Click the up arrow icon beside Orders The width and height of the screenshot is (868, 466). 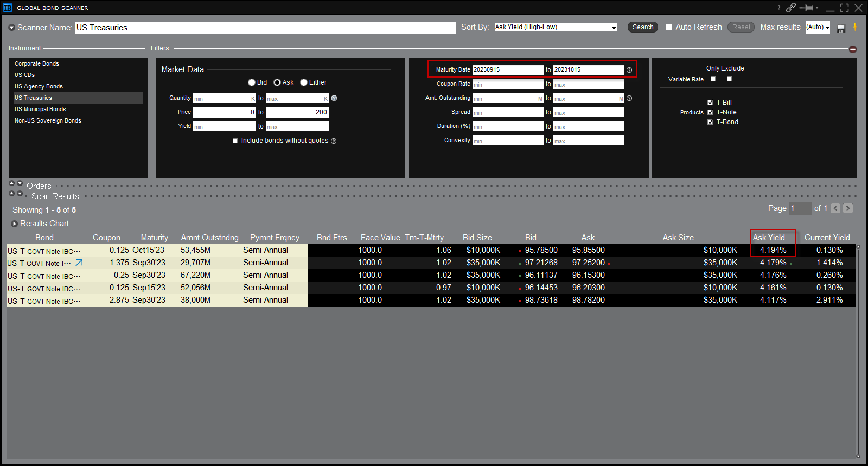11,183
